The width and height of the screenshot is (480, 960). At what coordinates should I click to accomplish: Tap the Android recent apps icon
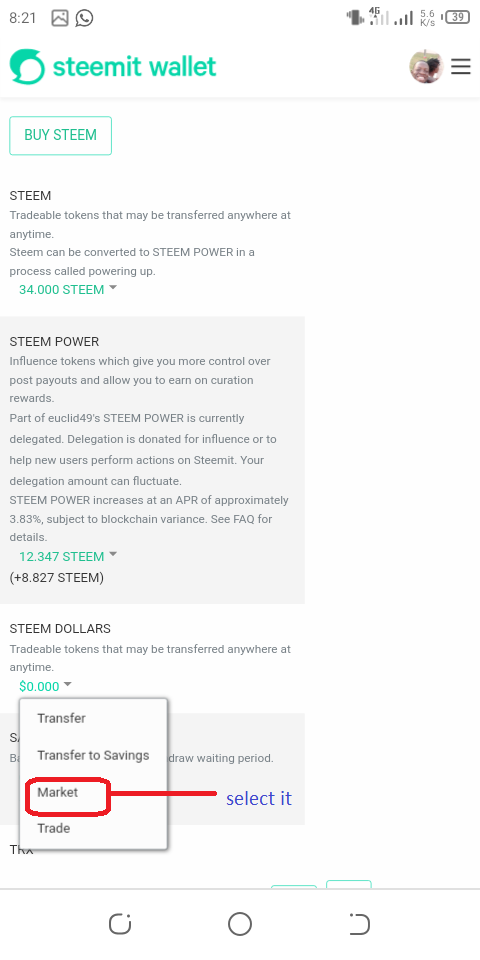tap(120, 924)
